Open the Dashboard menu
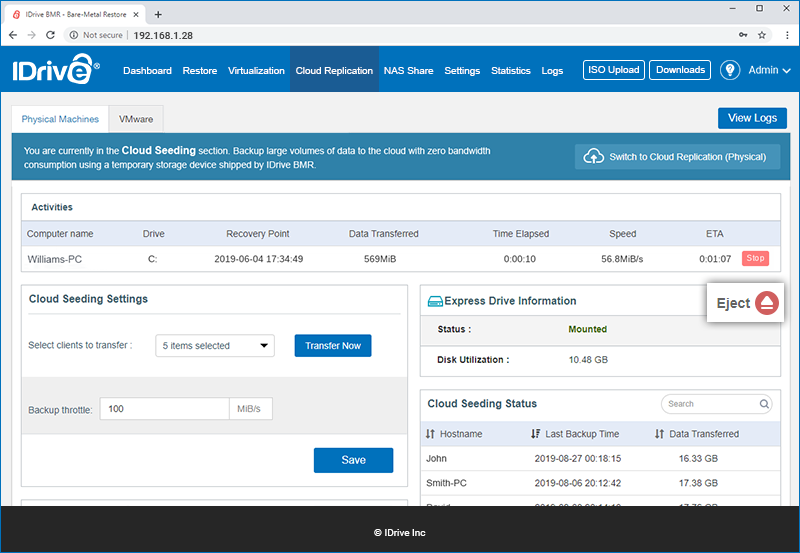This screenshot has height=553, width=800. tap(147, 70)
